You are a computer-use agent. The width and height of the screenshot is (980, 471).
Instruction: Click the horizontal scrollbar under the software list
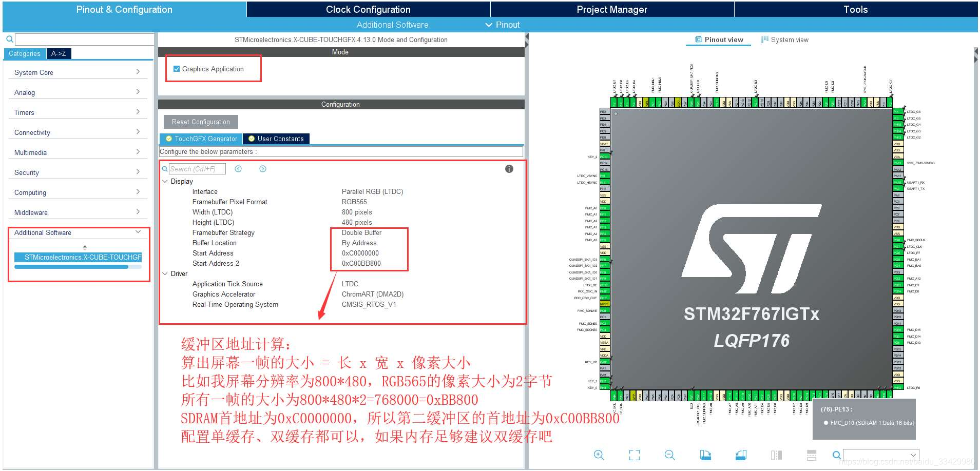[x=71, y=267]
